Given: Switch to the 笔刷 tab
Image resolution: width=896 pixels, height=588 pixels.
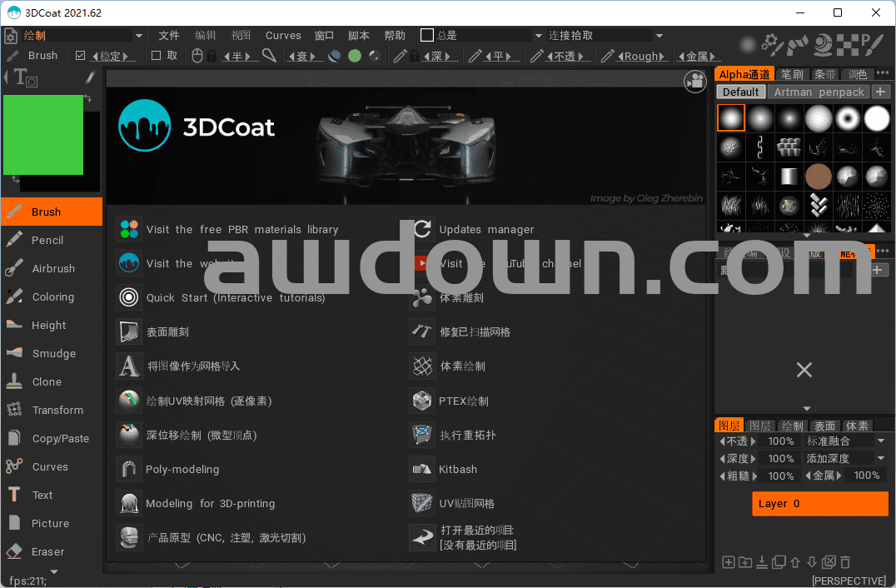Looking at the screenshot, I should [792, 74].
